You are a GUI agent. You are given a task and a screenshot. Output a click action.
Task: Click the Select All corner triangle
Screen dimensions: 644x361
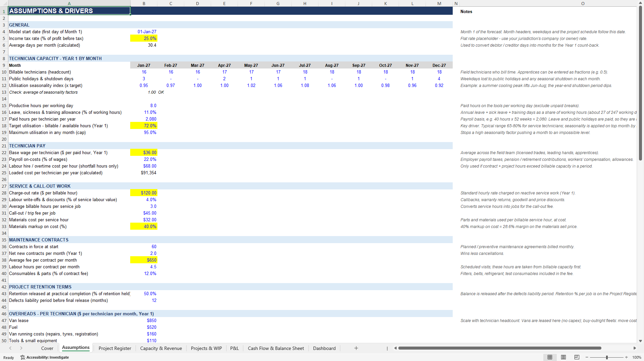coord(4,3)
